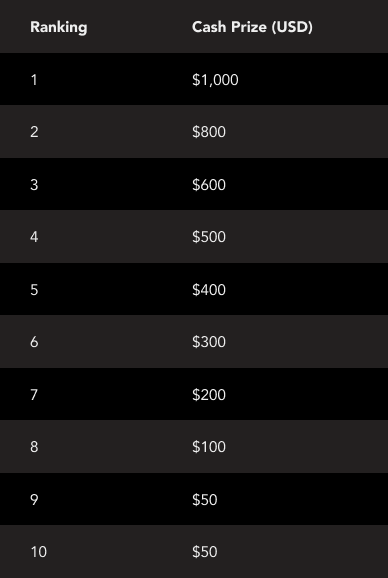Click the $50 prize in rank 9 row
The image size is (388, 578).
tap(205, 500)
